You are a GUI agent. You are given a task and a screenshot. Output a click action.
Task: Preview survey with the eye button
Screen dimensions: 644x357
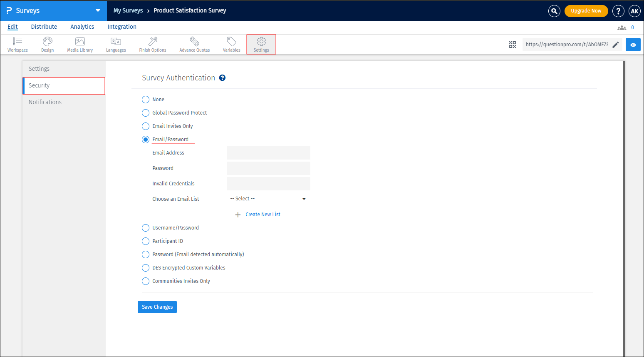[x=633, y=45]
